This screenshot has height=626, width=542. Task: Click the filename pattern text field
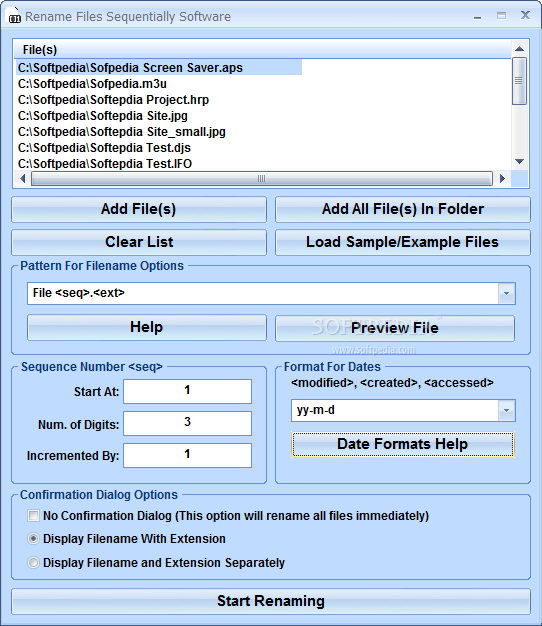pos(263,293)
